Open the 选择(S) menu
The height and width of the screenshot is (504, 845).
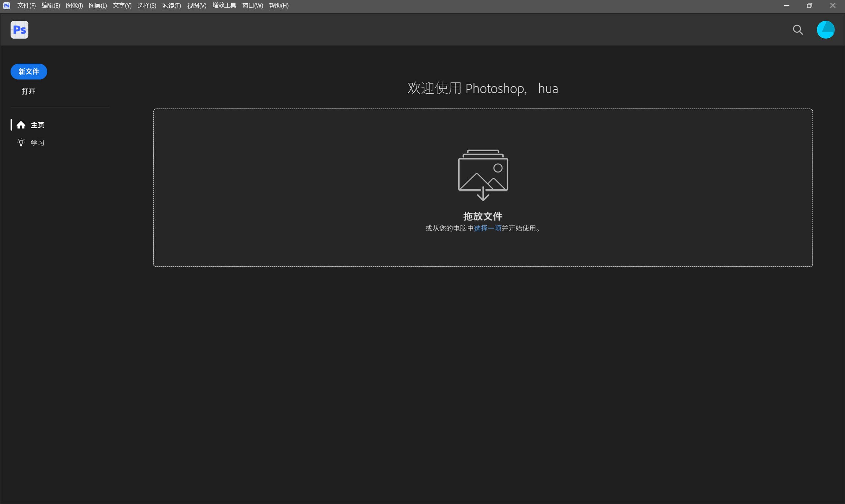point(147,5)
